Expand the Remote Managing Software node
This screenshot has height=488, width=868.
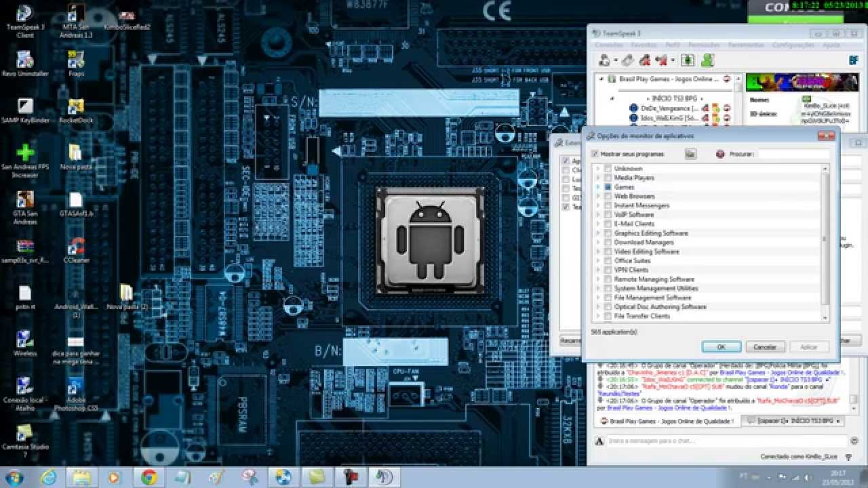click(598, 279)
